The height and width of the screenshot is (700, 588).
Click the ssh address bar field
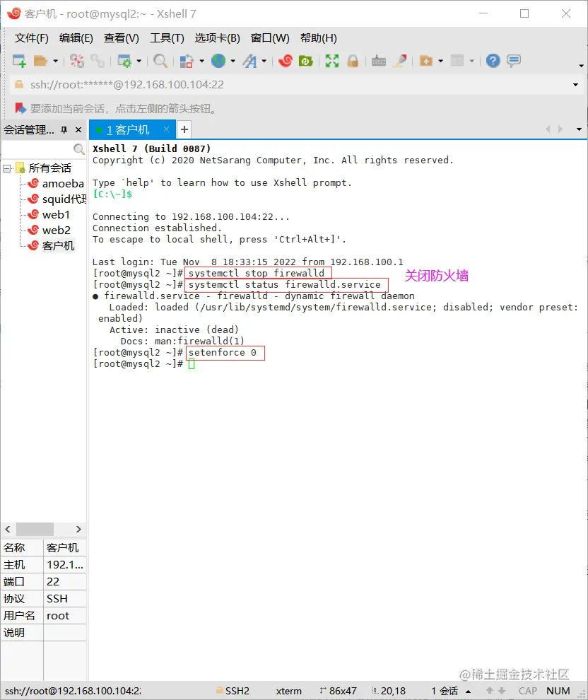pos(290,85)
